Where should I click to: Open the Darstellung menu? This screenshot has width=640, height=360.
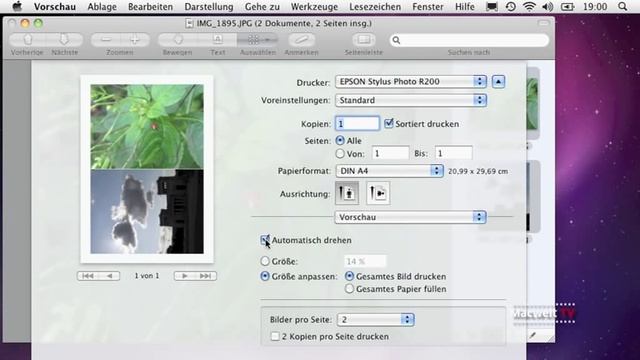[209, 7]
